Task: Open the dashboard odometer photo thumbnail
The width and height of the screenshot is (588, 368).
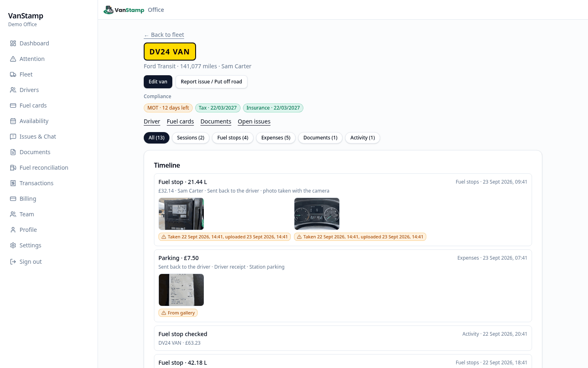Action: pos(317,214)
